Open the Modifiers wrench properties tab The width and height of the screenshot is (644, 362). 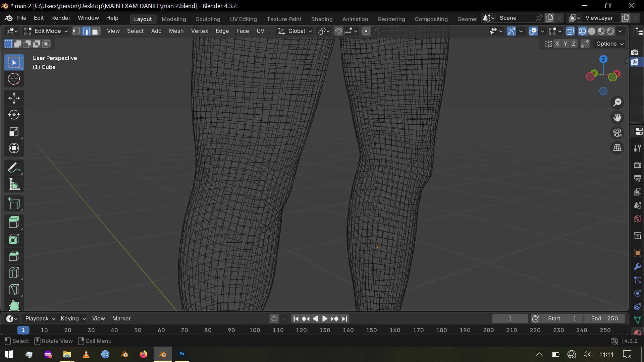click(x=637, y=266)
